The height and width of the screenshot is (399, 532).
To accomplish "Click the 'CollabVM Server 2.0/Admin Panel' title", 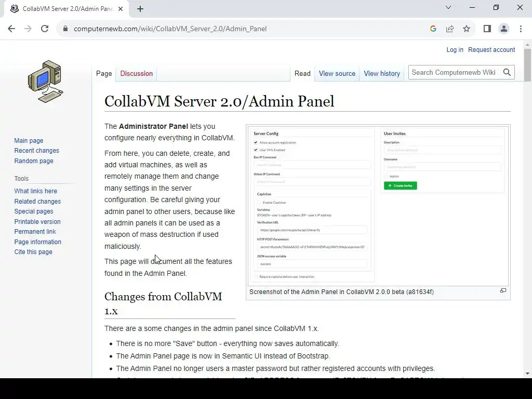I will click(219, 101).
